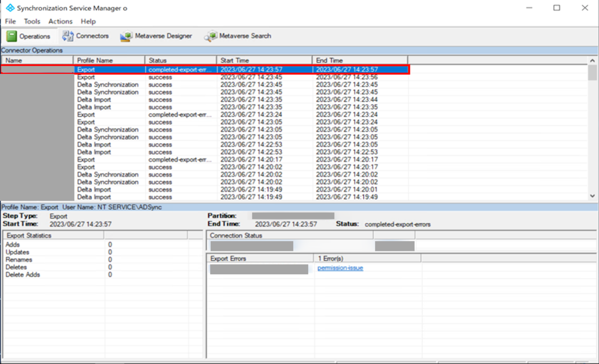599x364 pixels.
Task: Select the Delta Import run ending 14:23:44
Action: coord(205,100)
